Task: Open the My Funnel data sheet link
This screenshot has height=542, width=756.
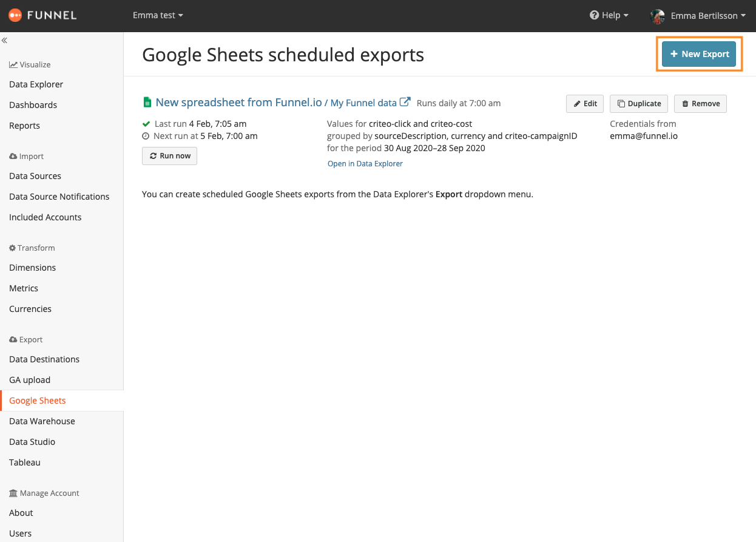Action: pyautogui.click(x=363, y=103)
